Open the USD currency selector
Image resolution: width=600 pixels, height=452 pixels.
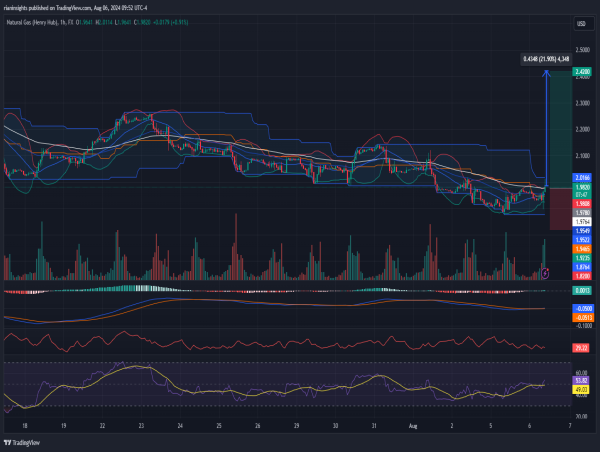(x=584, y=24)
